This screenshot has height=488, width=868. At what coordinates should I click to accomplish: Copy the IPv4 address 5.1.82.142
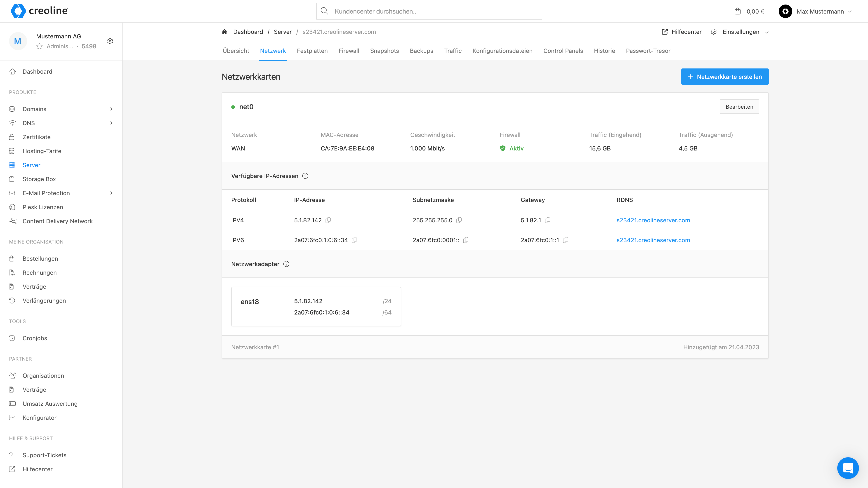(x=328, y=220)
